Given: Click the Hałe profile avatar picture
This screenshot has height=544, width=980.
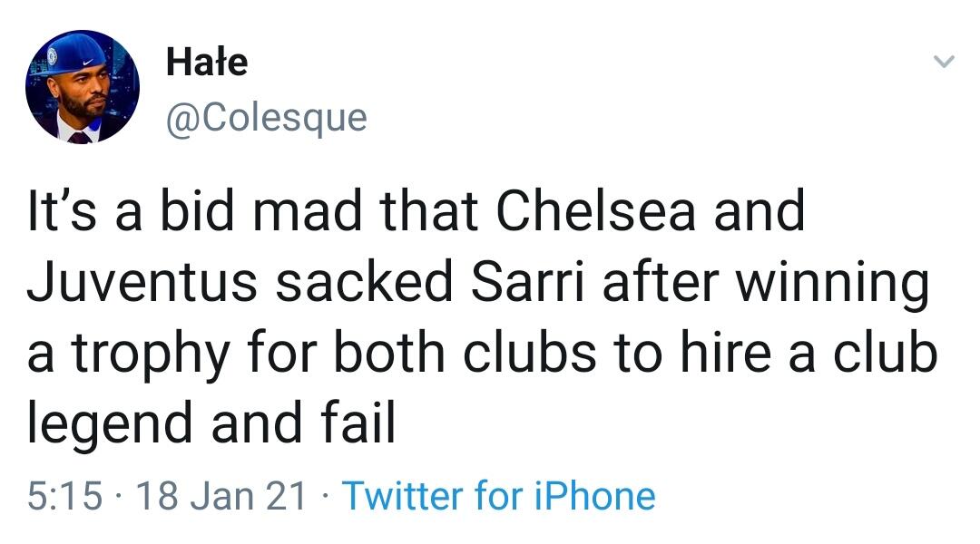Looking at the screenshot, I should coord(82,87).
